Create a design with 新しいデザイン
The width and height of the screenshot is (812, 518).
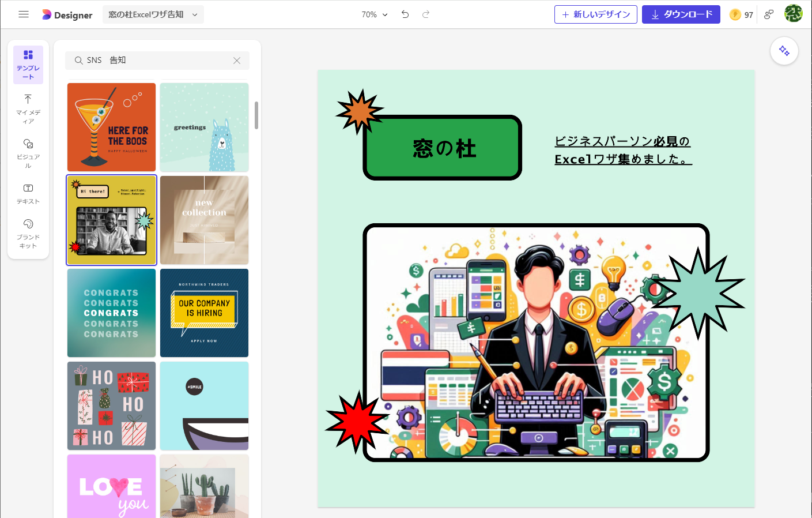point(596,14)
